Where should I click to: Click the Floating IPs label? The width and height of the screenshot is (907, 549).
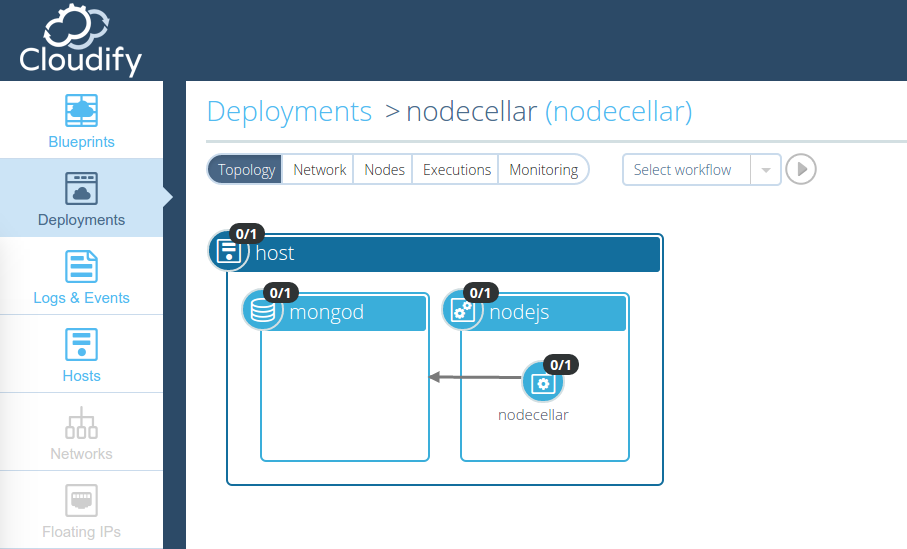[x=82, y=532]
